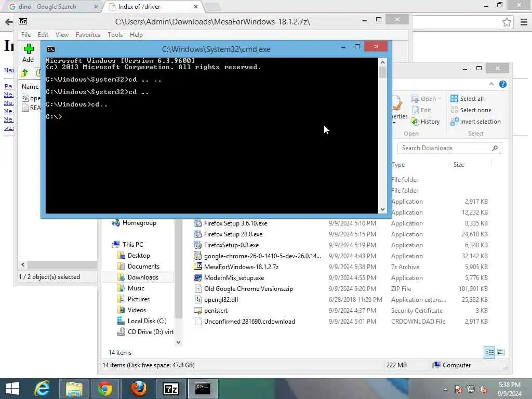Switch to 7-Zip taskbar button
This screenshot has height=399, width=532.
(x=171, y=389)
